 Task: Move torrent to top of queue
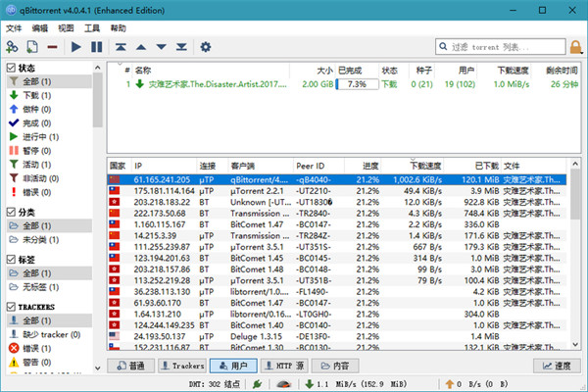tap(121, 46)
